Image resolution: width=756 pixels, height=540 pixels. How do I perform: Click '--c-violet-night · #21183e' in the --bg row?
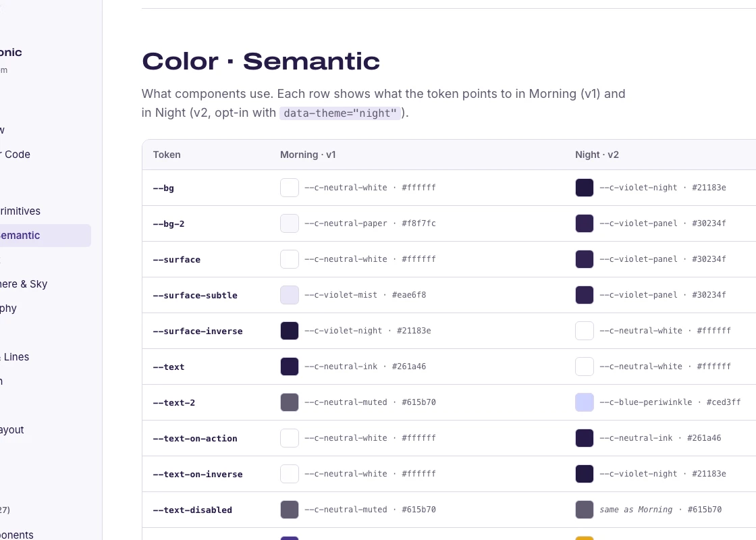click(663, 188)
